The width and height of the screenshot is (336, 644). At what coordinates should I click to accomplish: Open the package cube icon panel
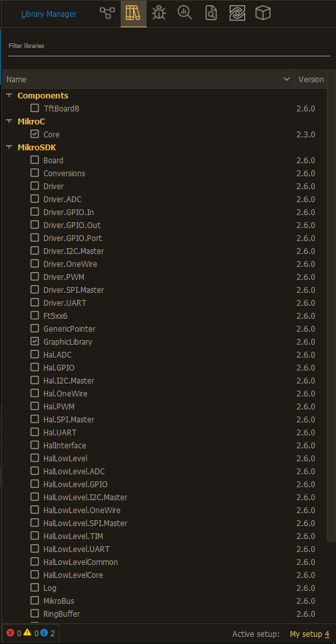tap(263, 14)
